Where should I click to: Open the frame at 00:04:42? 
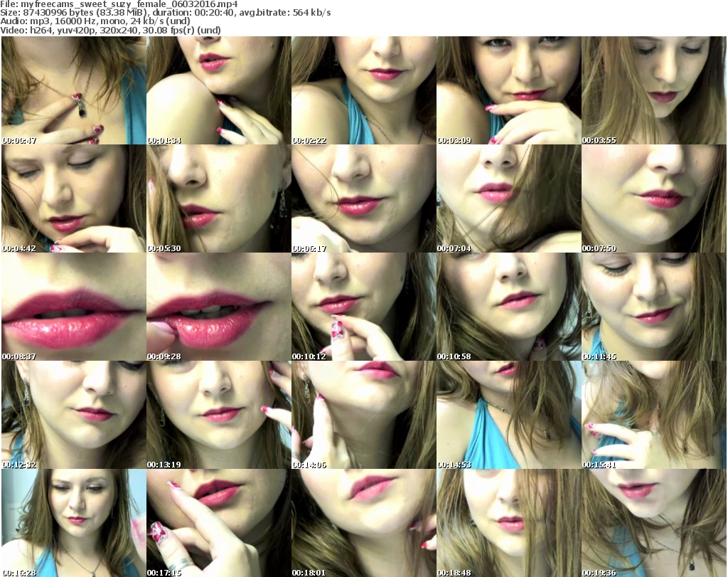(74, 198)
